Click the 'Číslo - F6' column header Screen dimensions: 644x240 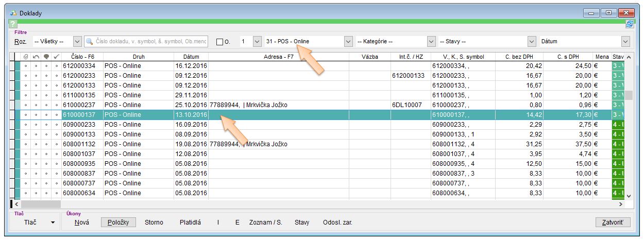coord(82,56)
